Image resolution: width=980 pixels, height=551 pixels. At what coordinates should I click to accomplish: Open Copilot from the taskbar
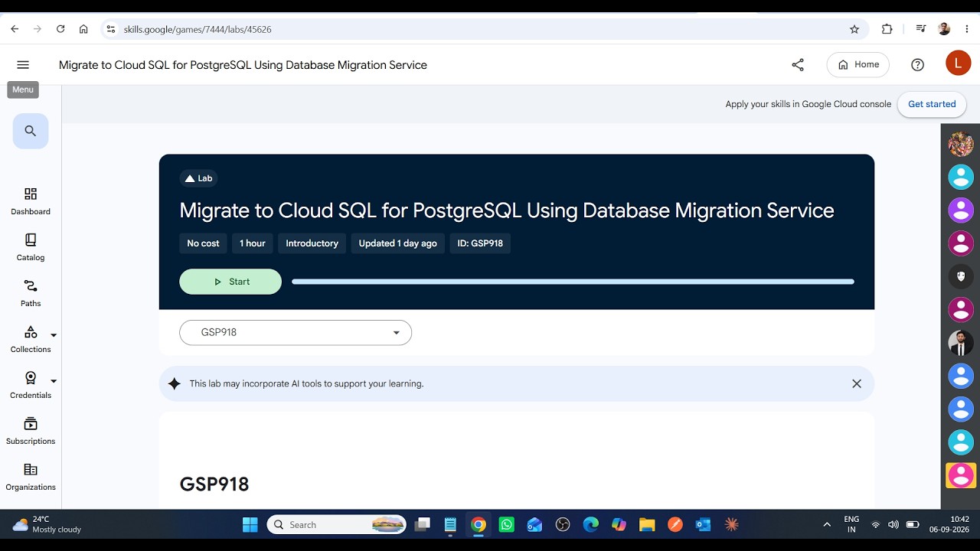pos(619,524)
